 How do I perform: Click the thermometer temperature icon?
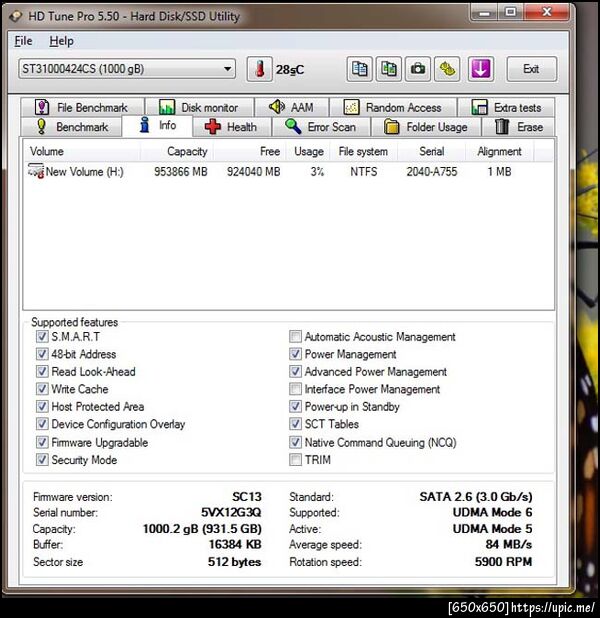click(259, 69)
